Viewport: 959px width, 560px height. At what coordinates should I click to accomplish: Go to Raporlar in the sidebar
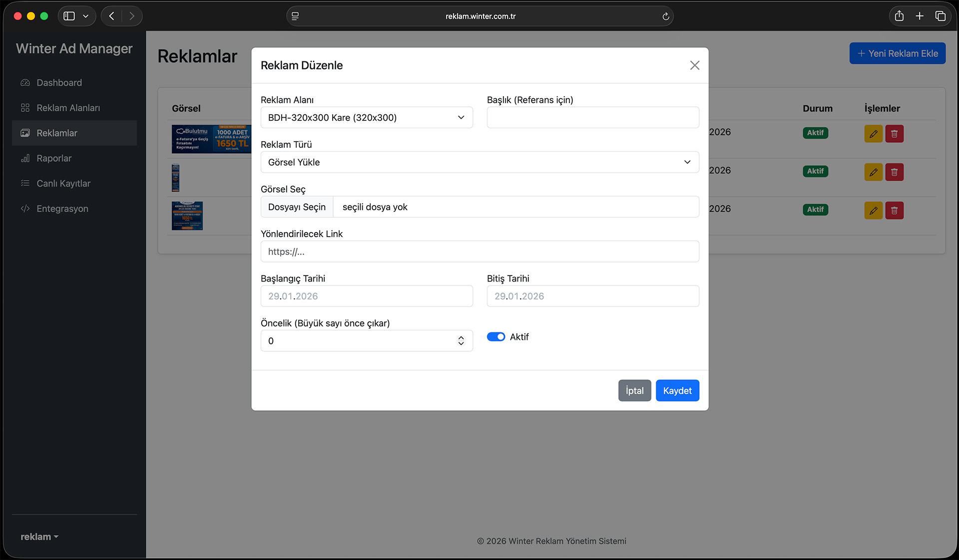[54, 158]
